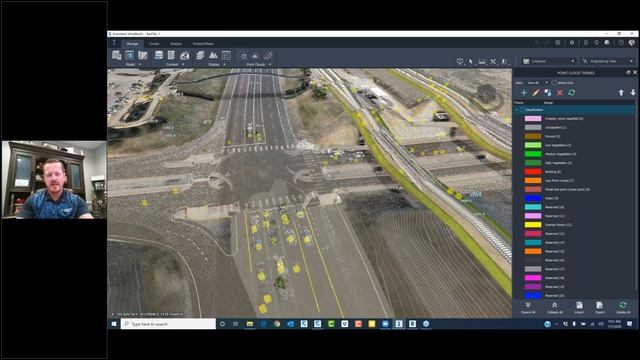Click the Export themes button
This screenshot has width=640, height=360.
point(599,308)
